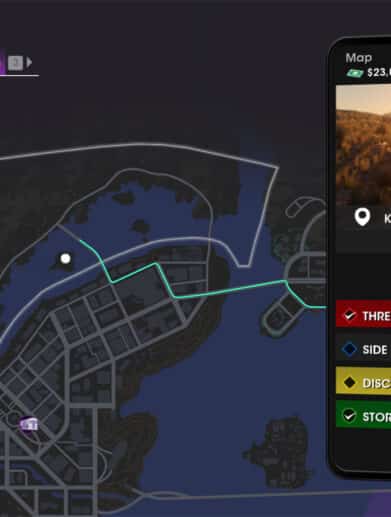Click the green cash icon in the phone
The width and height of the screenshot is (391, 517).
pyautogui.click(x=355, y=73)
